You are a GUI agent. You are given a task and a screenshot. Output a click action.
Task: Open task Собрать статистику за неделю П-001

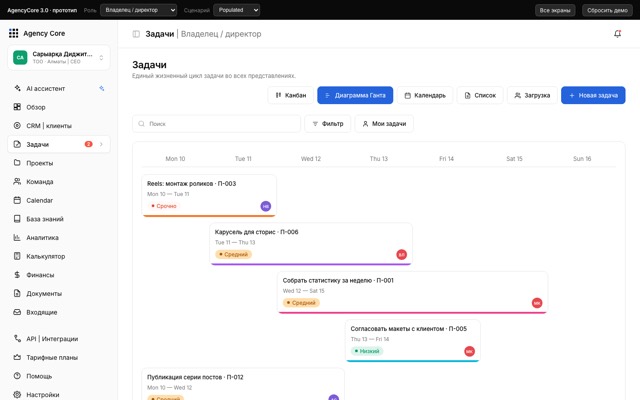(x=413, y=293)
